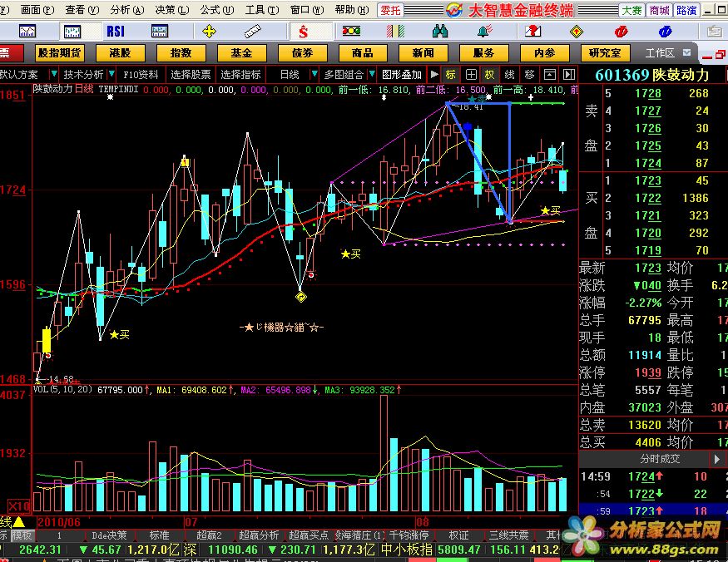Screen dimensions: 728x562
Task: Select the 三线共震 indicator tab
Action: coord(509,535)
